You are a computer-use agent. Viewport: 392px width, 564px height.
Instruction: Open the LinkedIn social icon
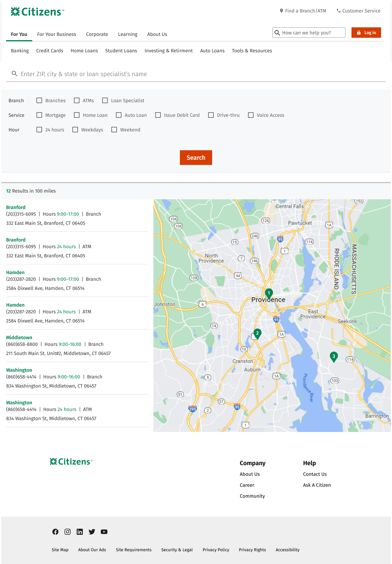click(80, 532)
